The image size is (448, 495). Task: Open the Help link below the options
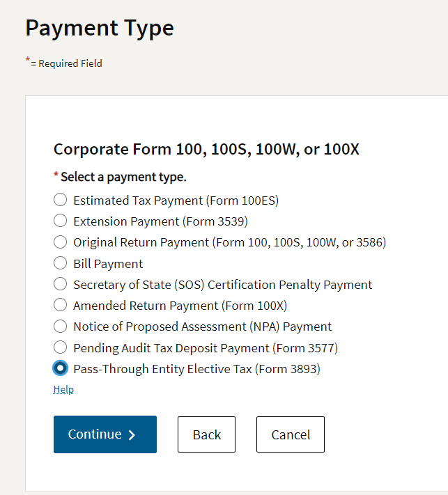click(63, 389)
